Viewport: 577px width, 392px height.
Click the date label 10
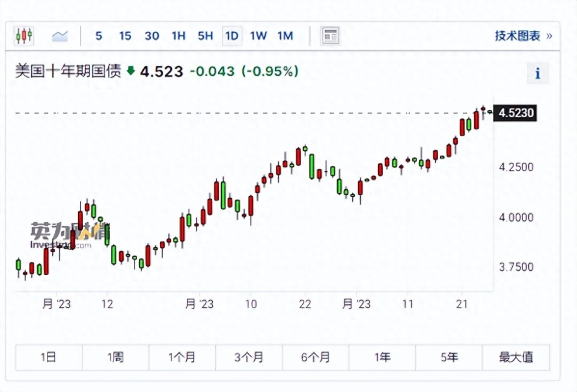tap(251, 304)
